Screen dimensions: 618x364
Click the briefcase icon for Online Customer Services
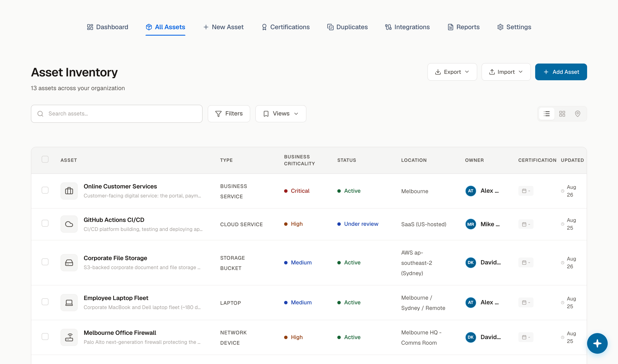(x=69, y=191)
